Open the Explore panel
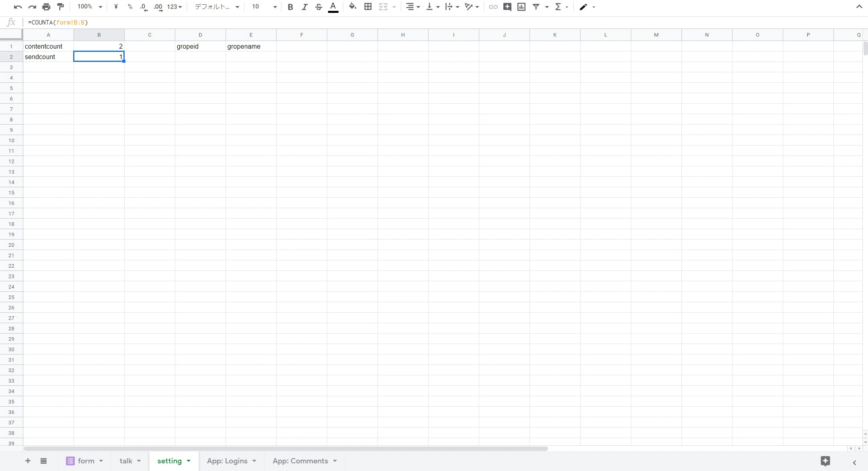 (x=825, y=461)
